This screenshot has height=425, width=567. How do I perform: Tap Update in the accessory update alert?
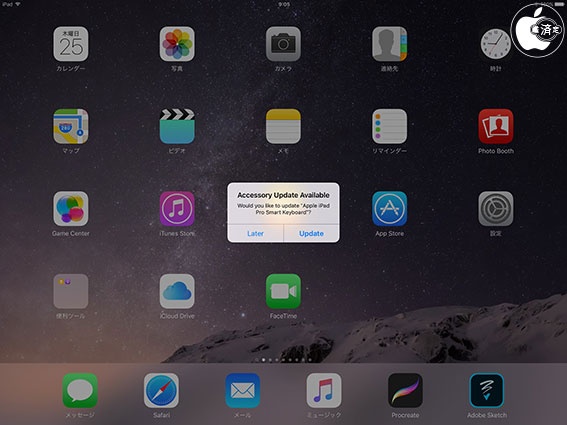click(x=311, y=233)
